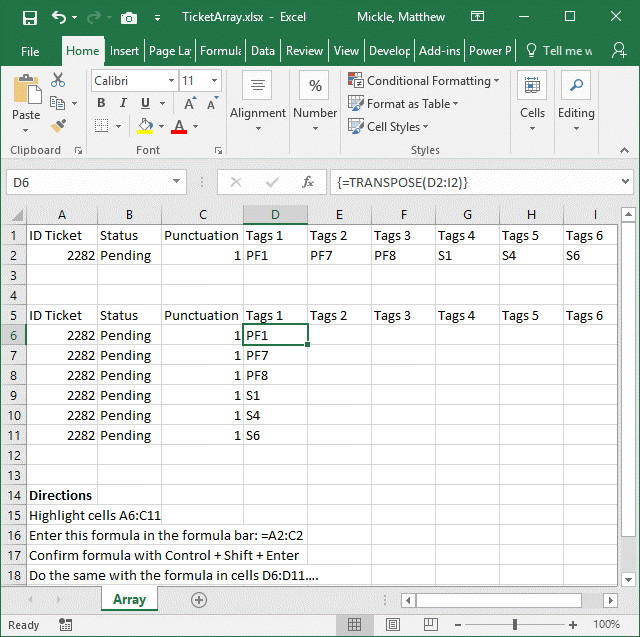The image size is (640, 637).
Task: Toggle Italic formatting
Action: click(x=123, y=103)
